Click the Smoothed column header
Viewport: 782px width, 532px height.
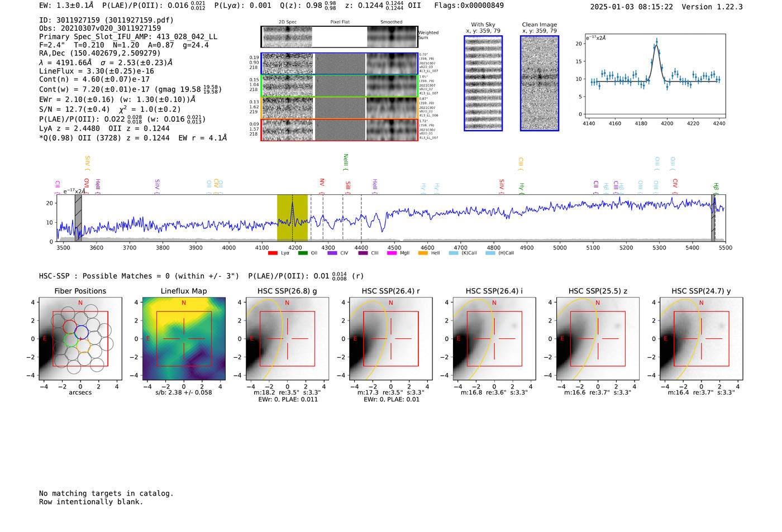pyautogui.click(x=391, y=22)
